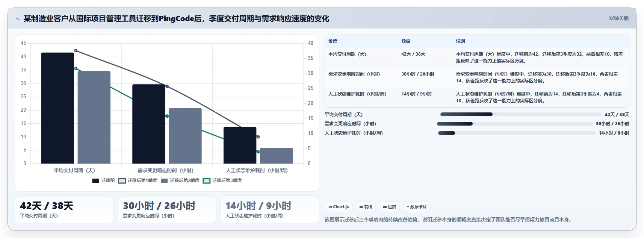The image size is (644, 238).
Task: Click the Chart.js tag
Action: coord(339,207)
